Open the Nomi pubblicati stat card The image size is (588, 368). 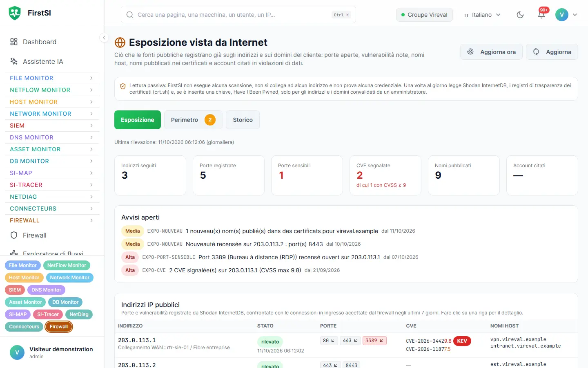[x=464, y=175]
